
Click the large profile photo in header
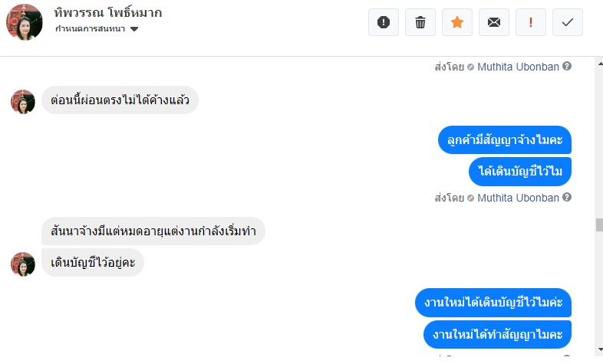(x=24, y=21)
